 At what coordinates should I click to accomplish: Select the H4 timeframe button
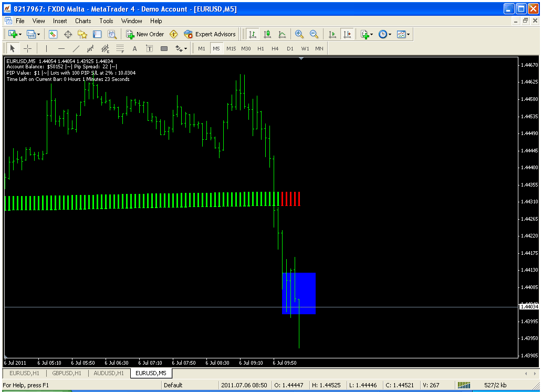[275, 49]
